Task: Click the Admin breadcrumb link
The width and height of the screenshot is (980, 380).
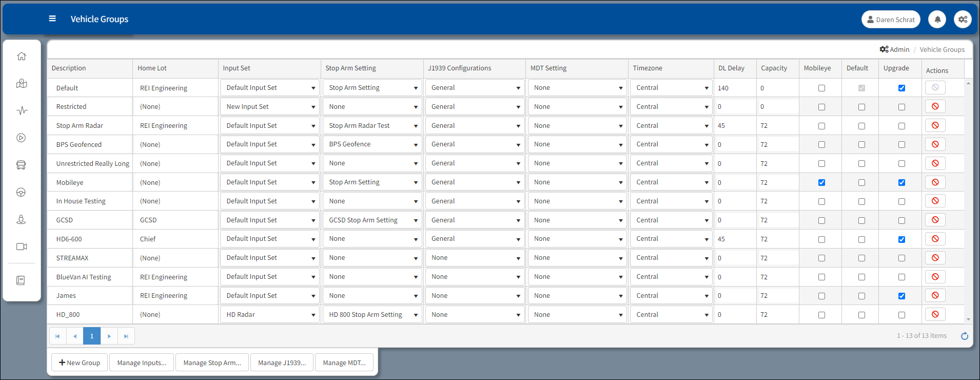Action: click(894, 50)
